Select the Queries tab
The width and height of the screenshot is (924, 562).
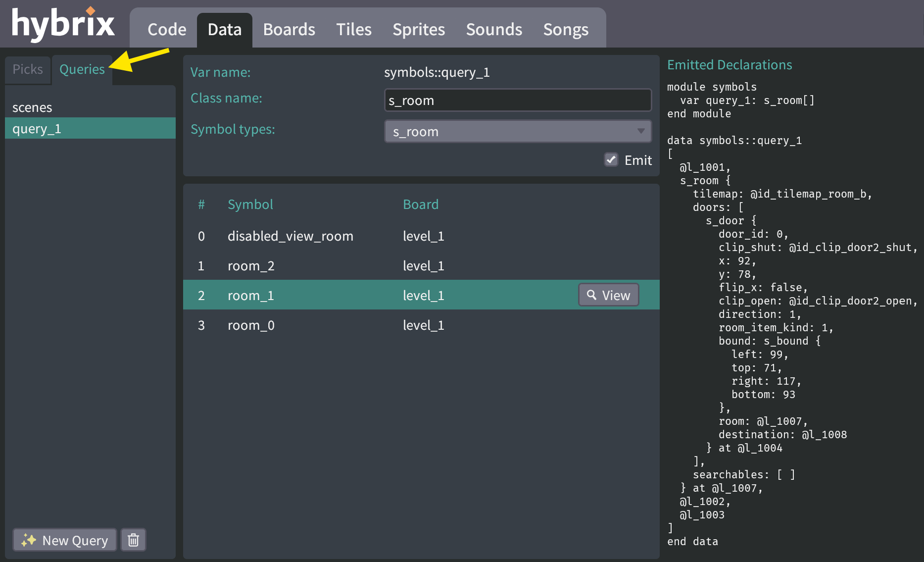82,69
